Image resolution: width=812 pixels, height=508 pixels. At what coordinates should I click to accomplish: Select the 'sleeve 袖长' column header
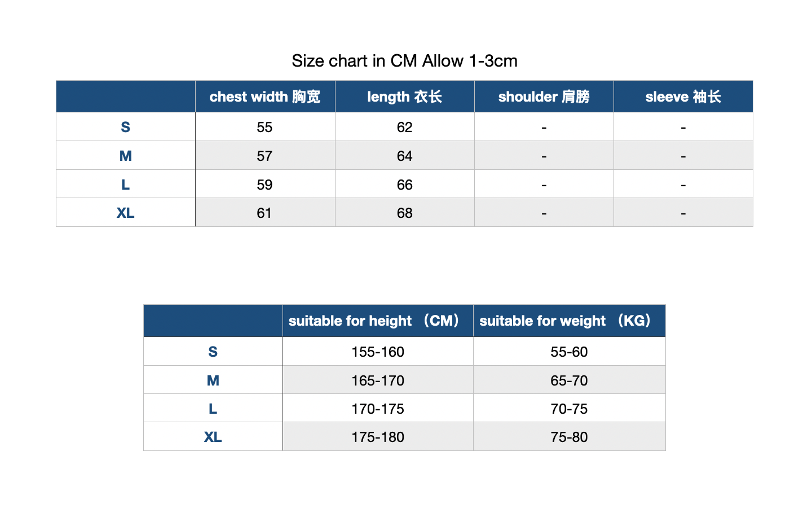point(683,97)
